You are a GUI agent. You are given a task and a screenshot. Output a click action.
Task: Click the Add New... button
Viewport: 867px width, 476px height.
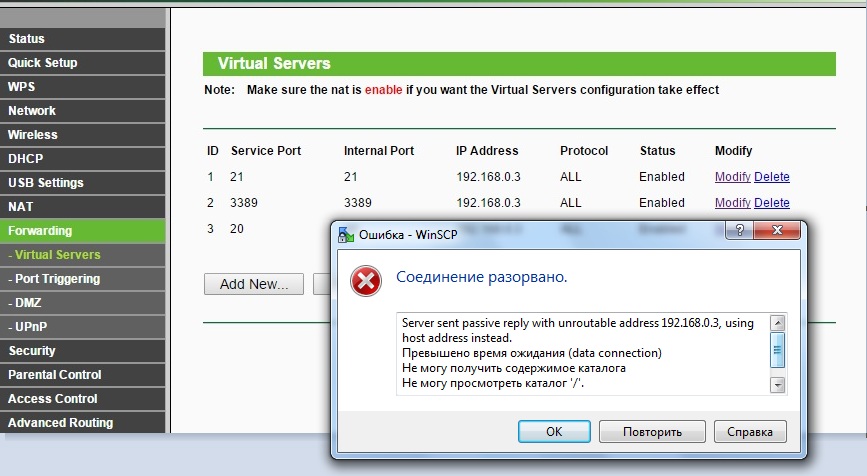[x=254, y=284]
